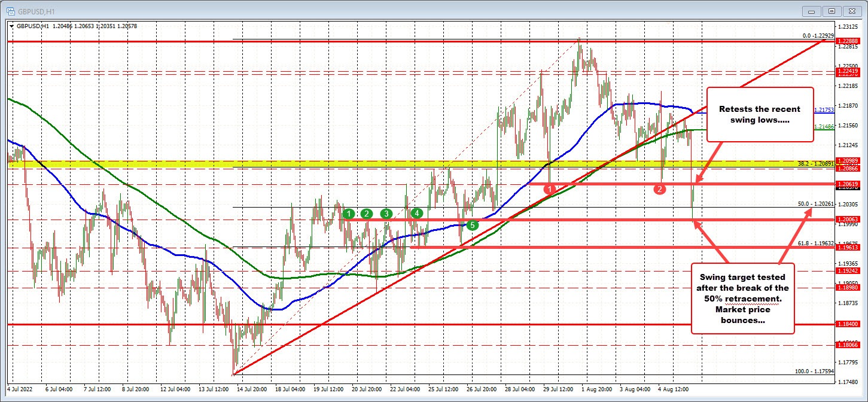868x402 pixels.
Task: Click the '4 Jul 2022' time axis label
Action: [x=18, y=389]
